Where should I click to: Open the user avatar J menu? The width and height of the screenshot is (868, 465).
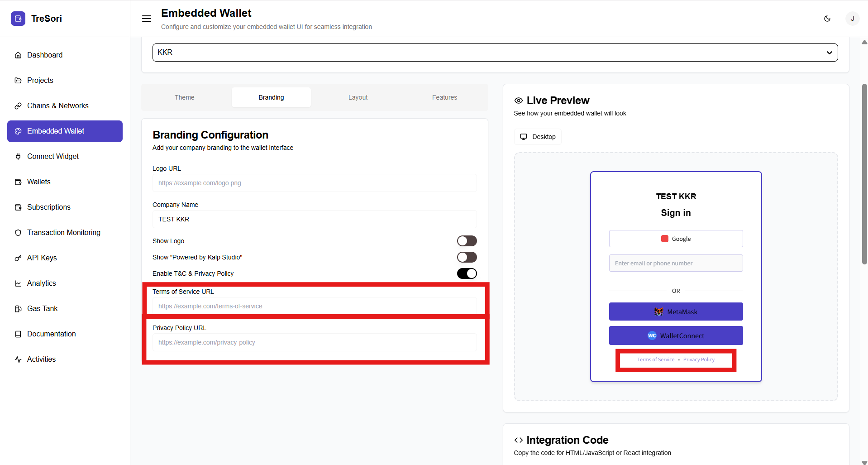tap(852, 19)
